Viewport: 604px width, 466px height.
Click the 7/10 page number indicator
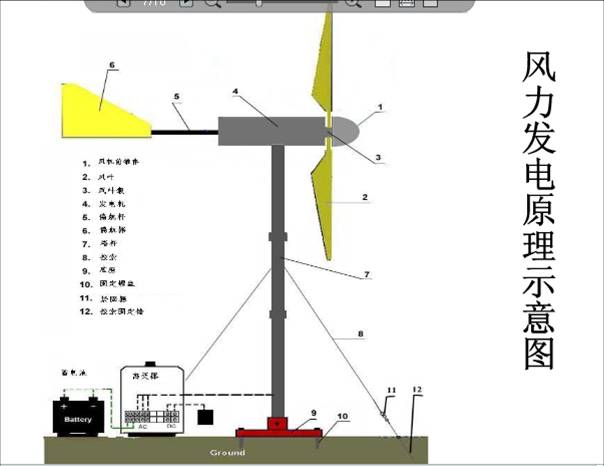click(x=155, y=3)
